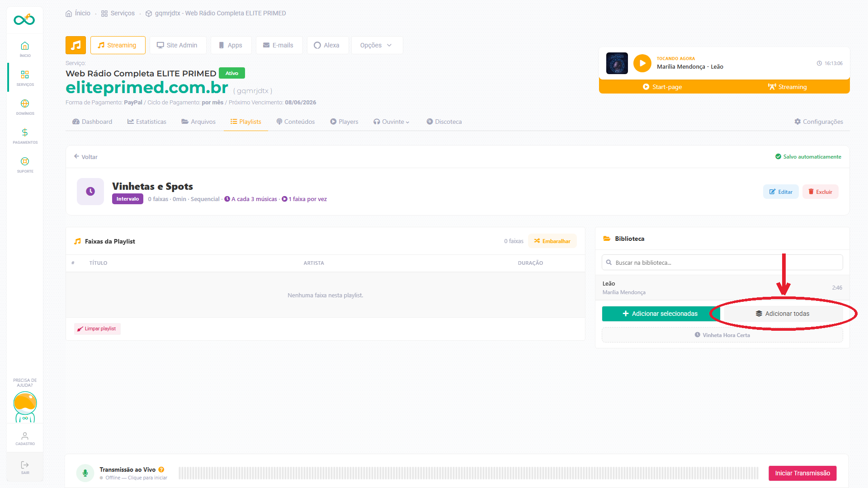This screenshot has width=868, height=488.
Task: Open the Site Admin tab
Action: (178, 45)
